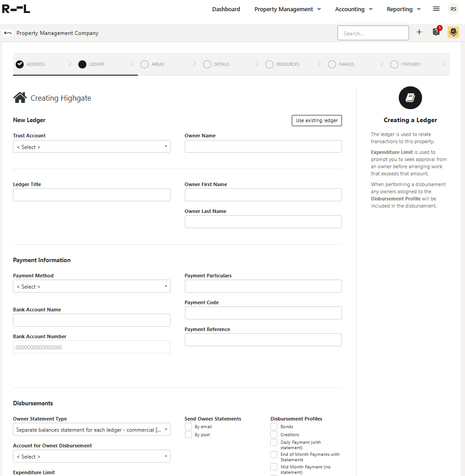The image size is (465, 476).
Task: Open the Dashboard link
Action: click(226, 9)
